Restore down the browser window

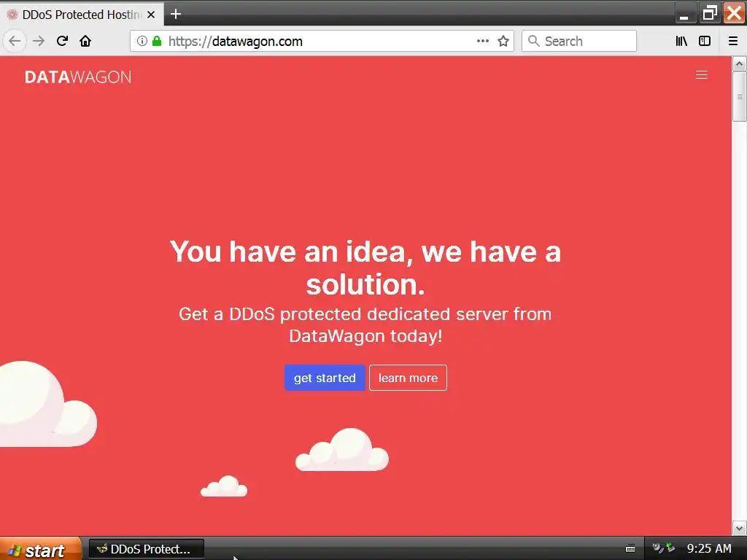pyautogui.click(x=709, y=13)
